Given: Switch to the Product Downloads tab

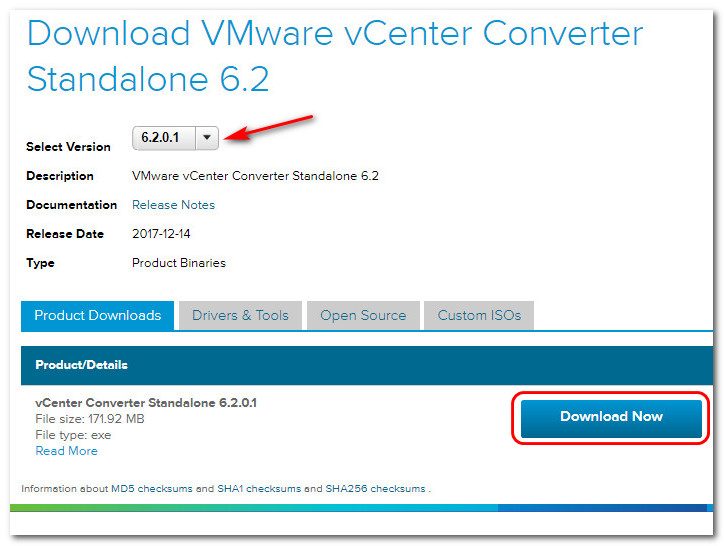Looking at the screenshot, I should click(97, 315).
